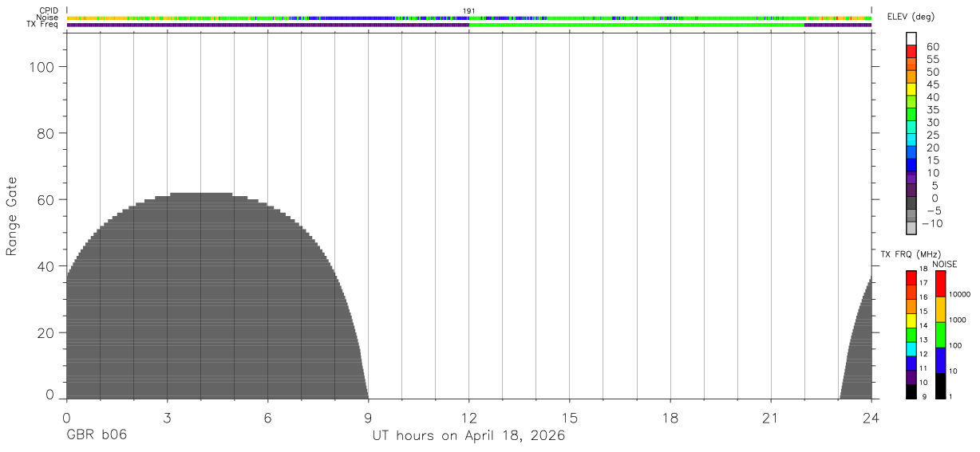
Task: Click the red swatch in ELEV color bar
Action: tap(911, 52)
